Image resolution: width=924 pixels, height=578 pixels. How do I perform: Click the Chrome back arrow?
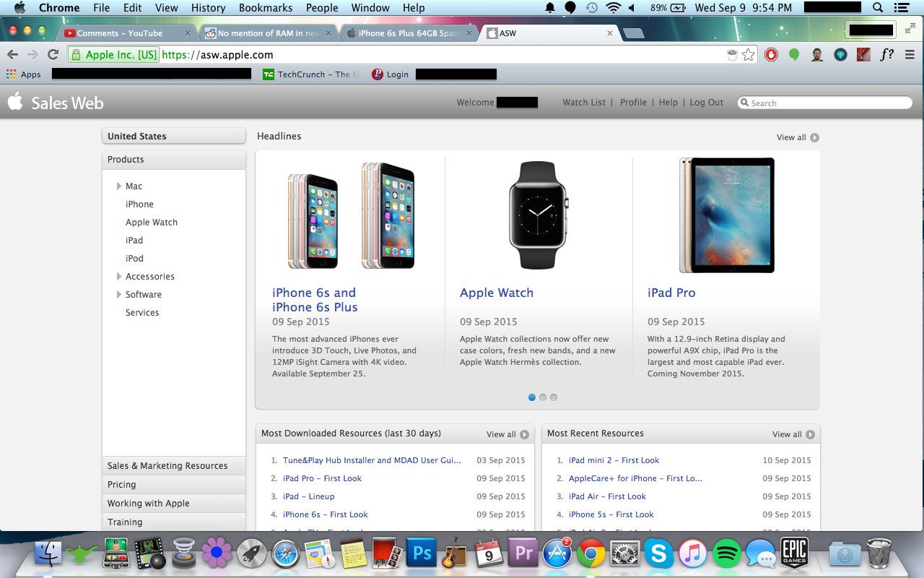pyautogui.click(x=12, y=54)
